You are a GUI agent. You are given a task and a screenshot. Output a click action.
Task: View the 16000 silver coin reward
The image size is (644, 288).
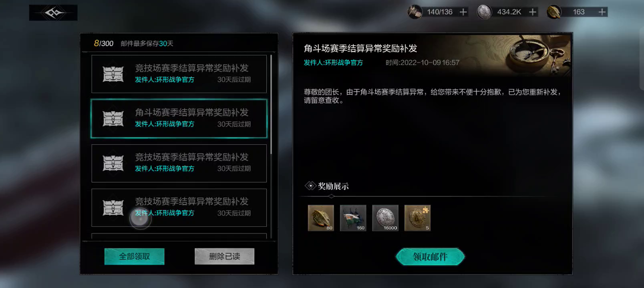point(385,218)
